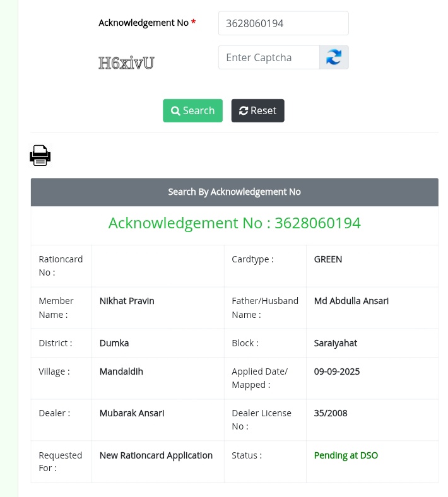The image size is (448, 497).
Task: Click the red required asterisk
Action: tap(194, 21)
